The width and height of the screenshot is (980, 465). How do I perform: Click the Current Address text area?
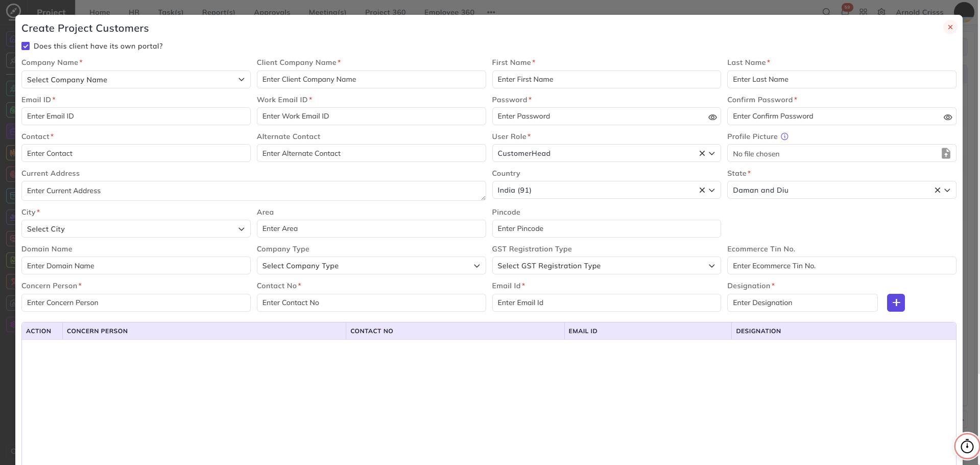253,191
